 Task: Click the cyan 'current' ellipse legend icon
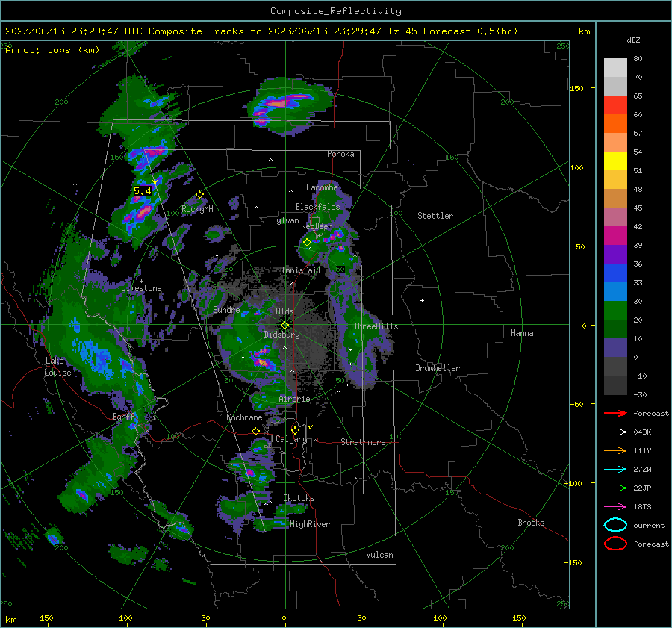[x=615, y=525]
